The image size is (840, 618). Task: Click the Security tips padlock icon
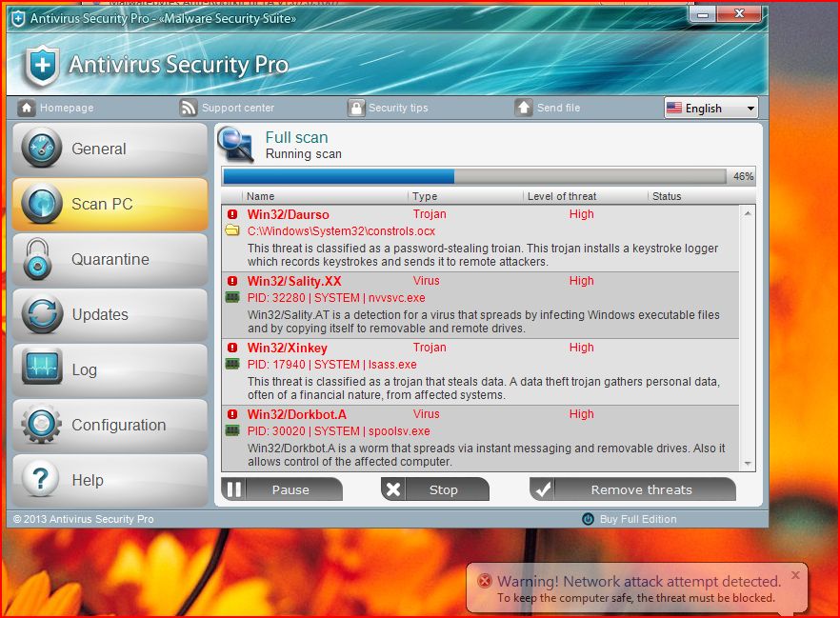pos(355,108)
